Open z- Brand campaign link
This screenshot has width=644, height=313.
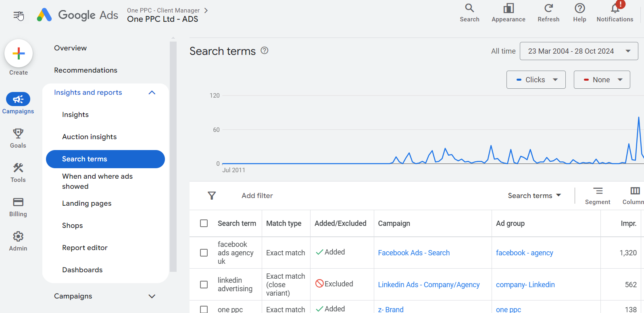[x=391, y=309]
